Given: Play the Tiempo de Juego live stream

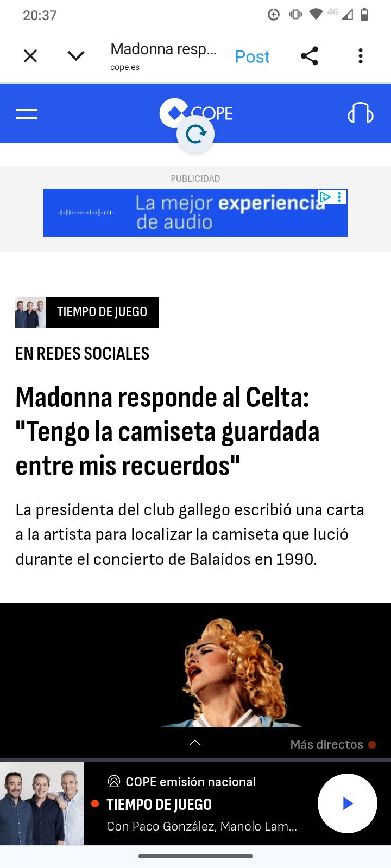Looking at the screenshot, I should point(348,803).
